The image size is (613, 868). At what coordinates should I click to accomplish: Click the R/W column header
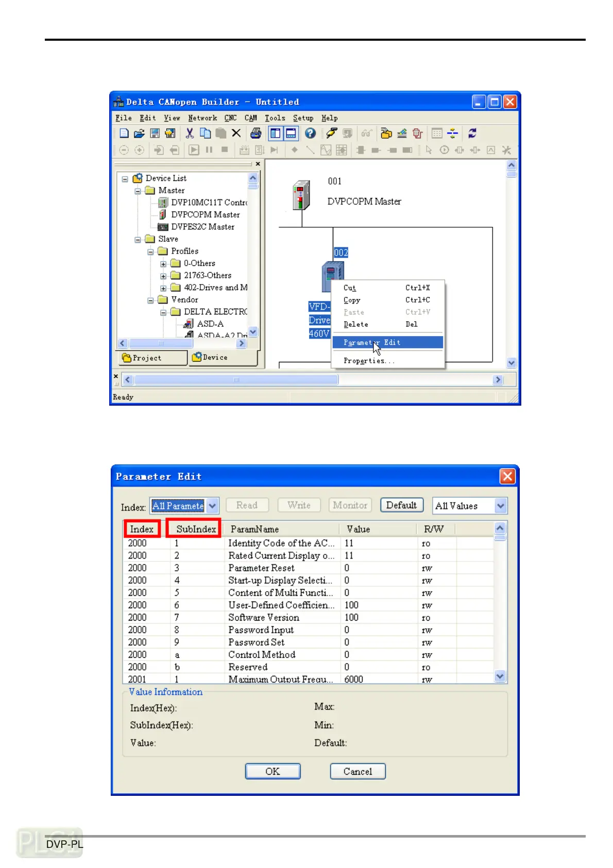tap(436, 529)
